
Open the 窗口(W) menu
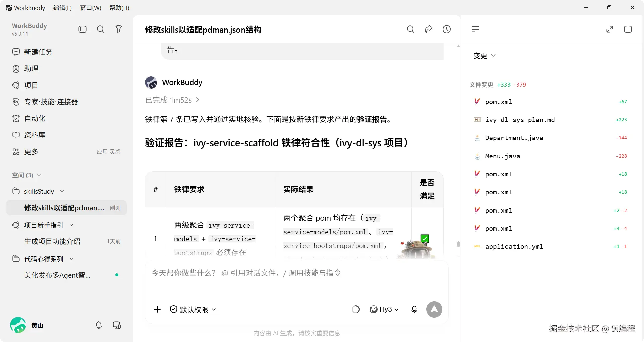(91, 8)
